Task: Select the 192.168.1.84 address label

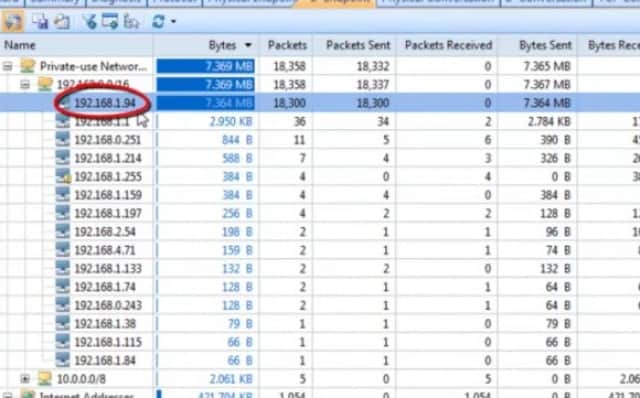Action: (105, 360)
